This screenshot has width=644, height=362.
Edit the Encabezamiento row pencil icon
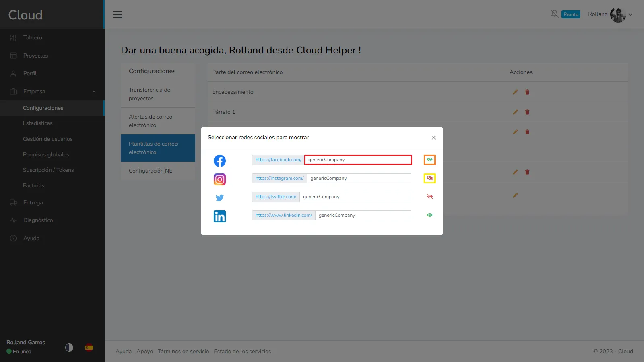[516, 92]
